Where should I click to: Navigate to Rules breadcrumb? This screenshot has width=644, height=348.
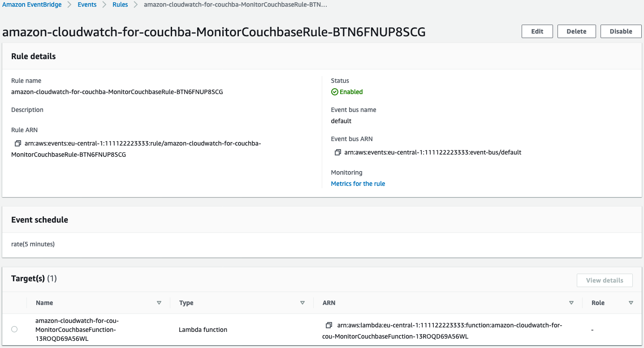tap(120, 4)
